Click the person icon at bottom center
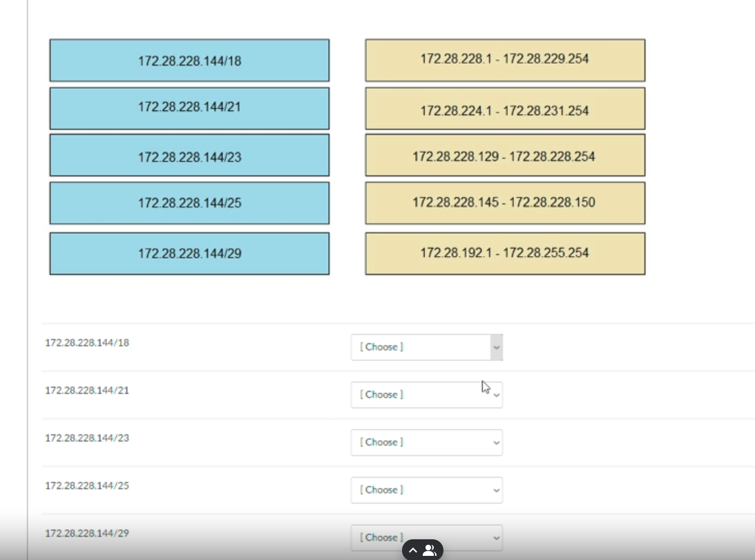755x560 pixels. (430, 550)
